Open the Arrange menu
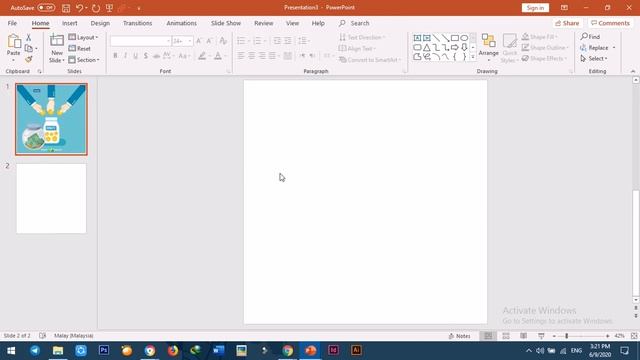 [489, 47]
